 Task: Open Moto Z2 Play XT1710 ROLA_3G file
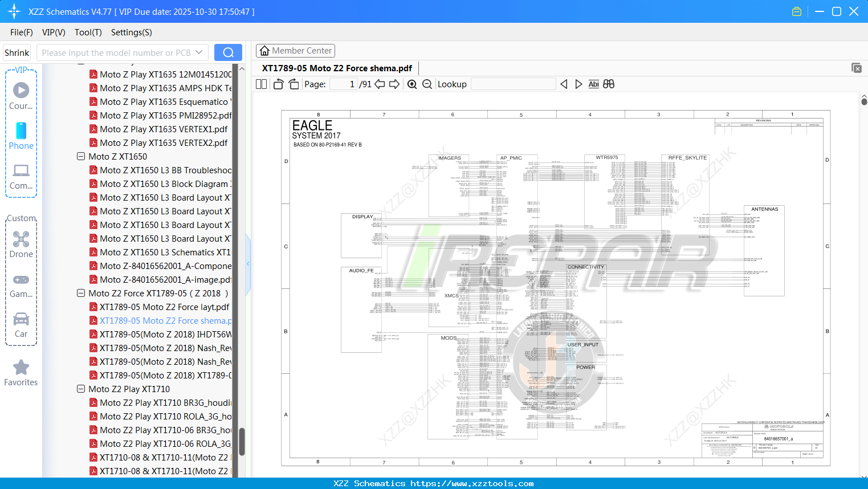click(161, 416)
